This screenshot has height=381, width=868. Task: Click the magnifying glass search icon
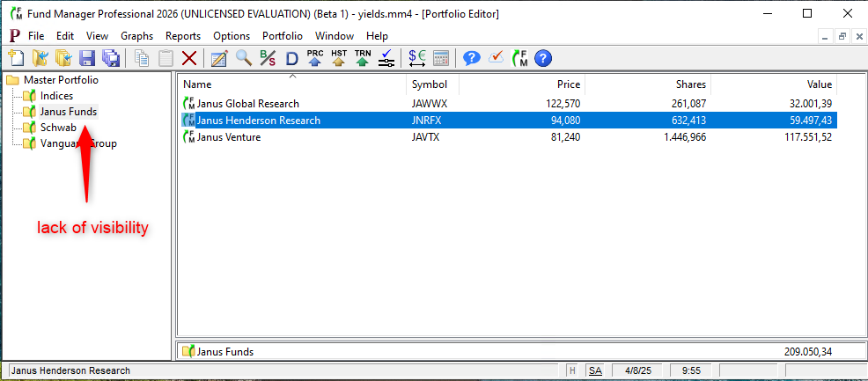pyautogui.click(x=244, y=58)
